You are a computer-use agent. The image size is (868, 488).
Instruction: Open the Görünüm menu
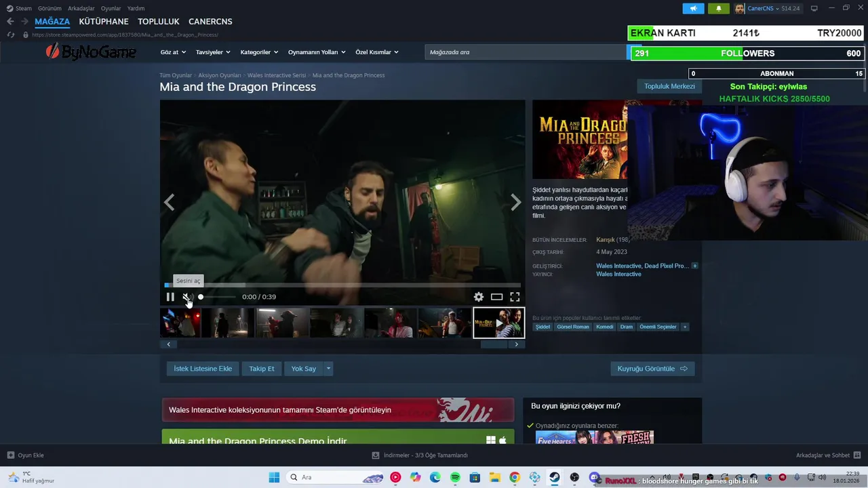(x=50, y=8)
